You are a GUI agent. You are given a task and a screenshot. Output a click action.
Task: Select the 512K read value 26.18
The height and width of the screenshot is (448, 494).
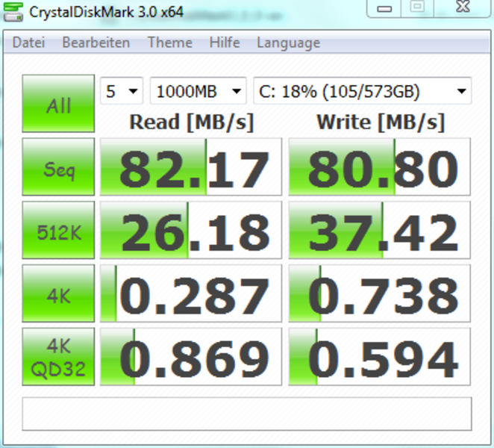(191, 230)
